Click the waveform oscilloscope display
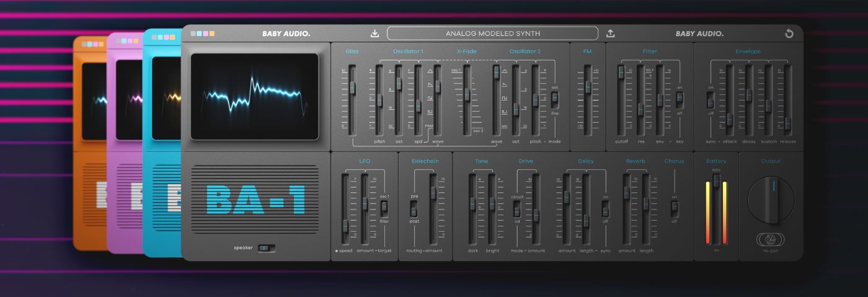The height and width of the screenshot is (297, 868). (255, 96)
